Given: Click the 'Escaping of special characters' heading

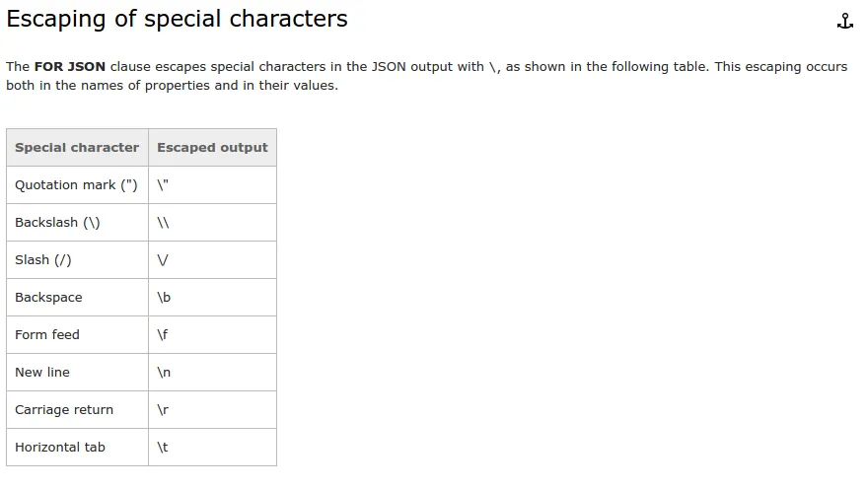Looking at the screenshot, I should pos(177,19).
